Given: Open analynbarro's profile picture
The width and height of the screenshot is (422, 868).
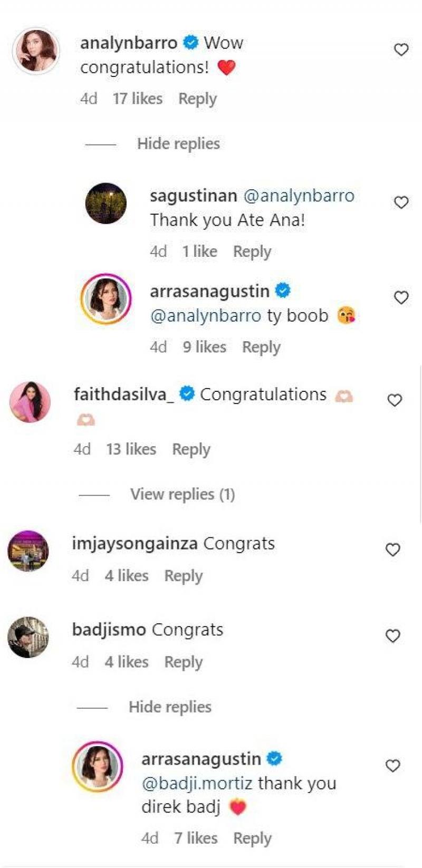Looking at the screenshot, I should coord(36,51).
